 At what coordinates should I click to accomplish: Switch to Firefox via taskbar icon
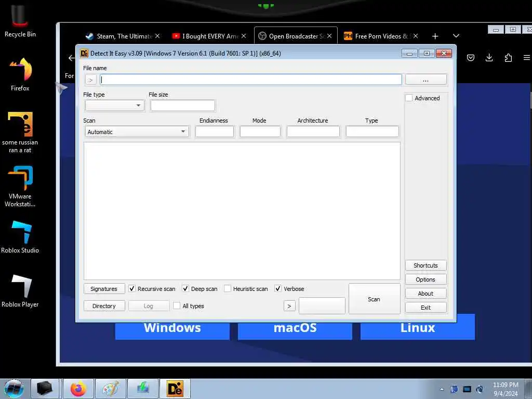pyautogui.click(x=78, y=389)
